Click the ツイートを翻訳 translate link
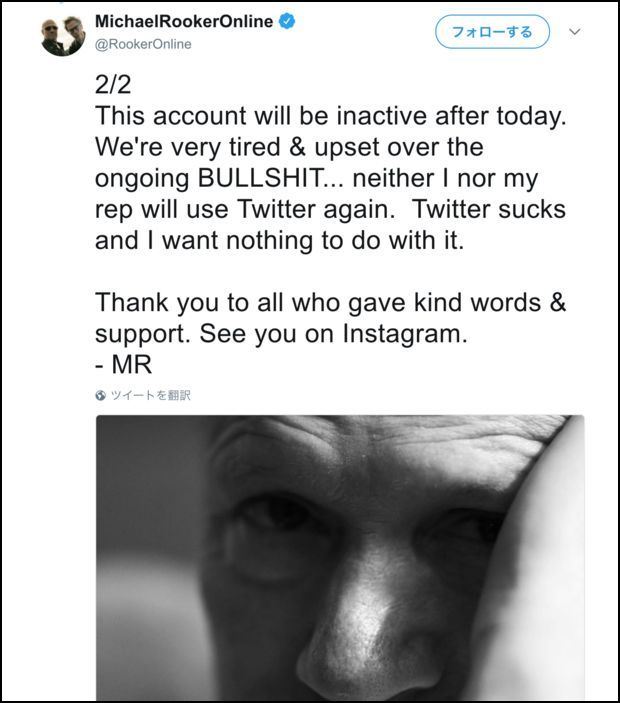620x703 pixels. click(151, 396)
